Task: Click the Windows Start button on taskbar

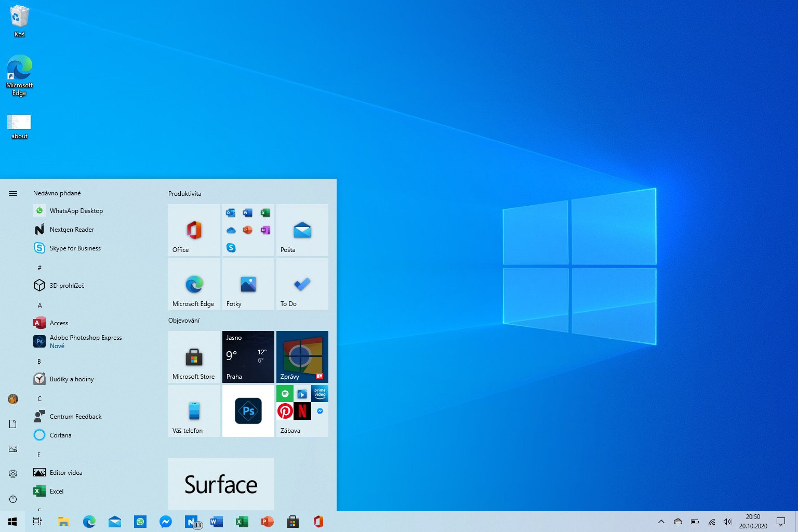Action: coord(12,522)
